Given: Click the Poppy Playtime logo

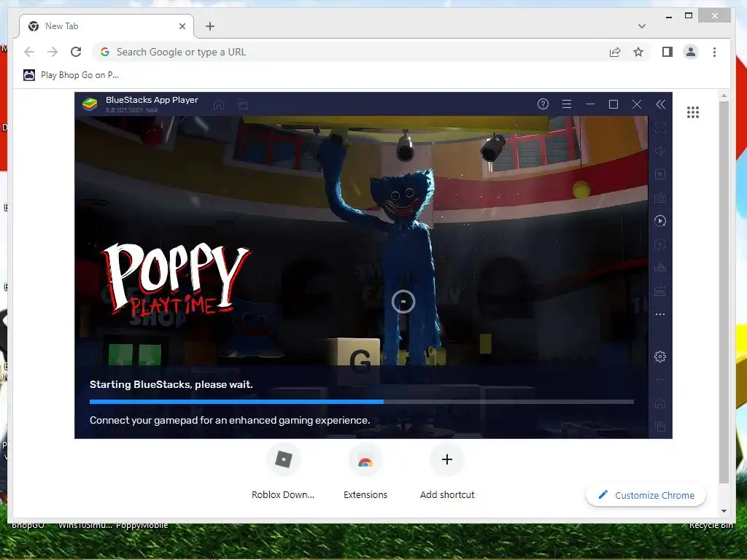Looking at the screenshot, I should tap(175, 279).
